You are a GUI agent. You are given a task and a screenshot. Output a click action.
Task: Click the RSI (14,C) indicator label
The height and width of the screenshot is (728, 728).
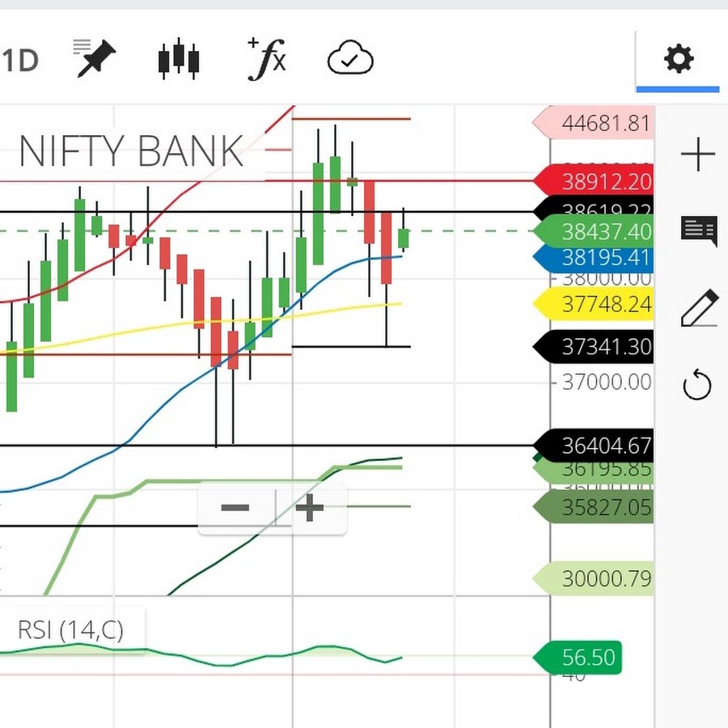click(70, 630)
